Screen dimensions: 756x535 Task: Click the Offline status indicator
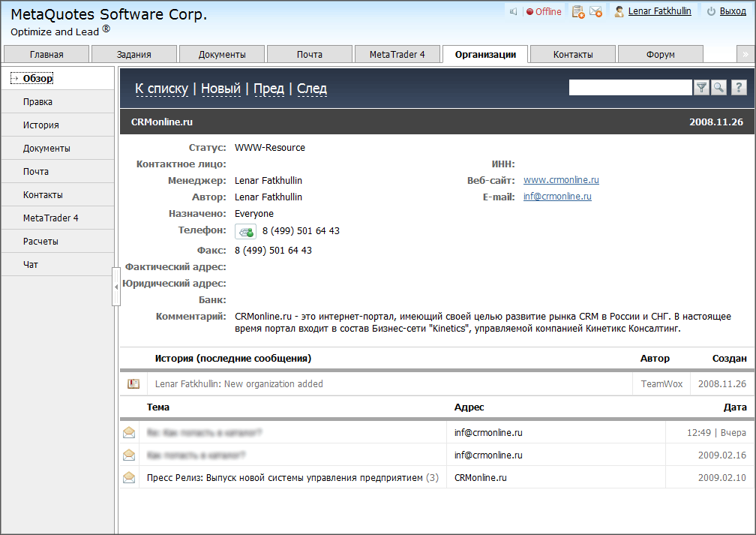pos(544,11)
